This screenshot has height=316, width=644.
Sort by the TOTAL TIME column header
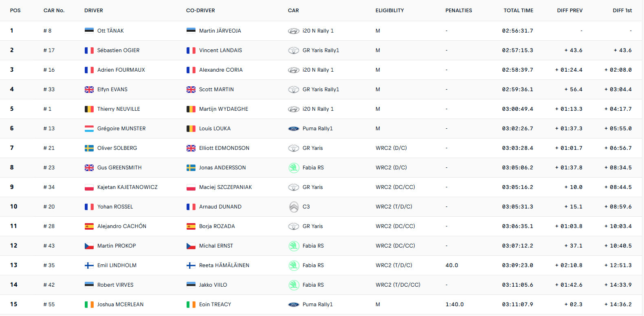518,11
